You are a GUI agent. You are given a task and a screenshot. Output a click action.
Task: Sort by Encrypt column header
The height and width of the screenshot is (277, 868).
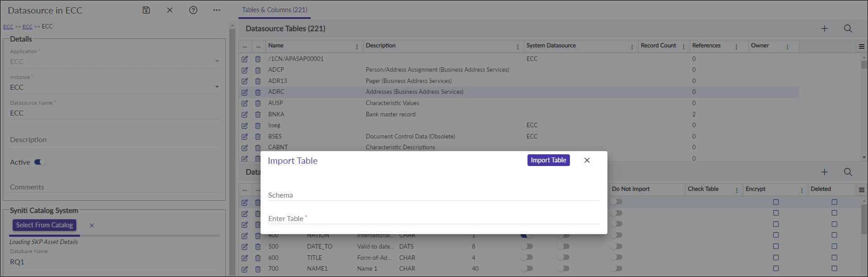756,189
